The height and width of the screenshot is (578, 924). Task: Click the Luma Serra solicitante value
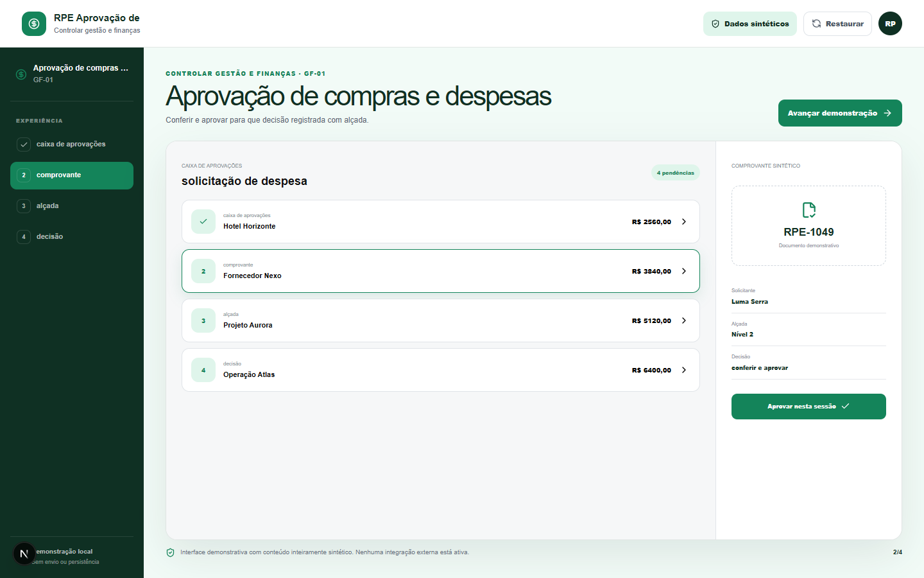pyautogui.click(x=749, y=302)
